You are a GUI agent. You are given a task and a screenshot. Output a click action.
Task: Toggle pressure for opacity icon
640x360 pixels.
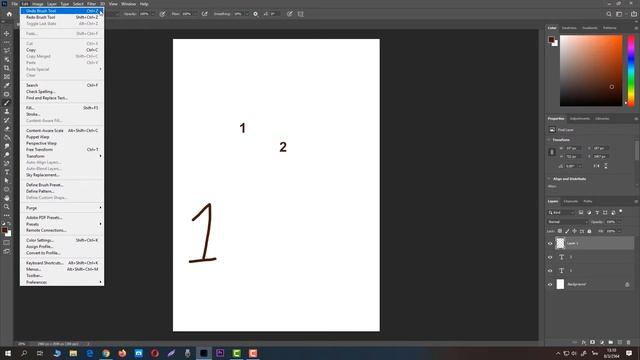162,14
